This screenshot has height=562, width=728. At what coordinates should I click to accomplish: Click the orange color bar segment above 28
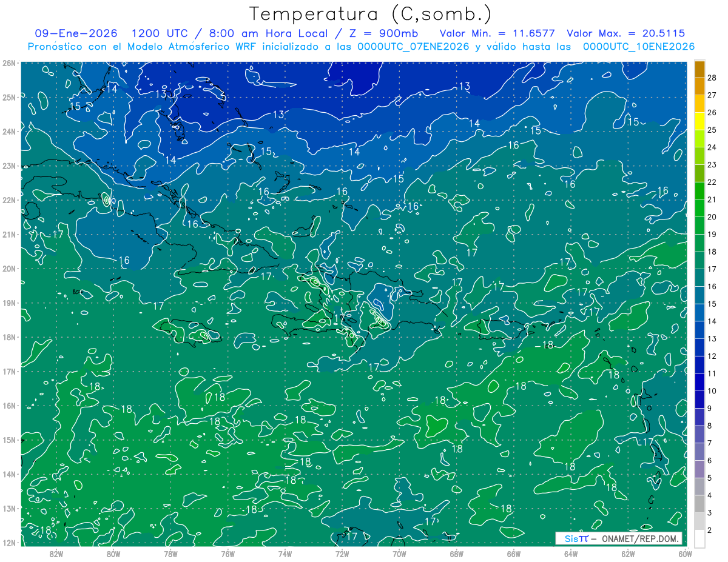click(700, 69)
